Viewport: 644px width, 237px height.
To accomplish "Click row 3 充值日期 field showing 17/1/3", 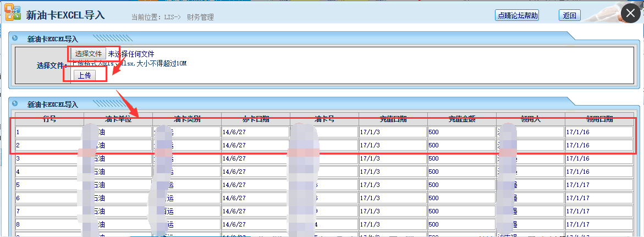I will click(x=393, y=158).
